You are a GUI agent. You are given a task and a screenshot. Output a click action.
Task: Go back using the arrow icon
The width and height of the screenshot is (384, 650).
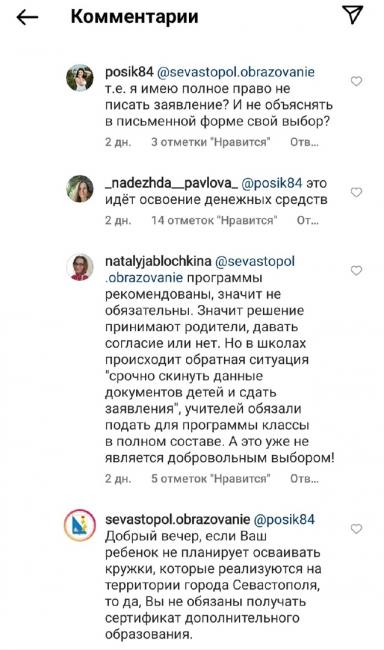pyautogui.click(x=27, y=17)
